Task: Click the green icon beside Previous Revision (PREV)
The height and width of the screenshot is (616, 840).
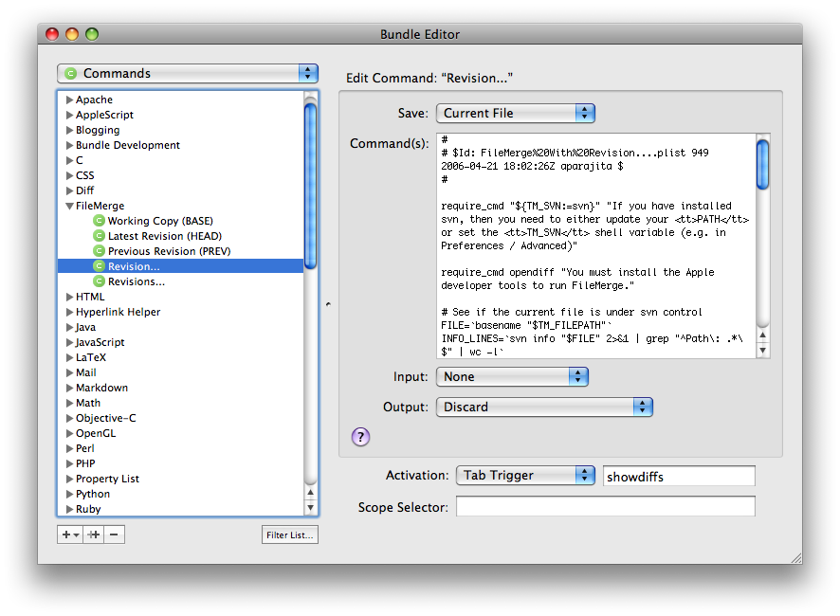Action: pos(100,251)
